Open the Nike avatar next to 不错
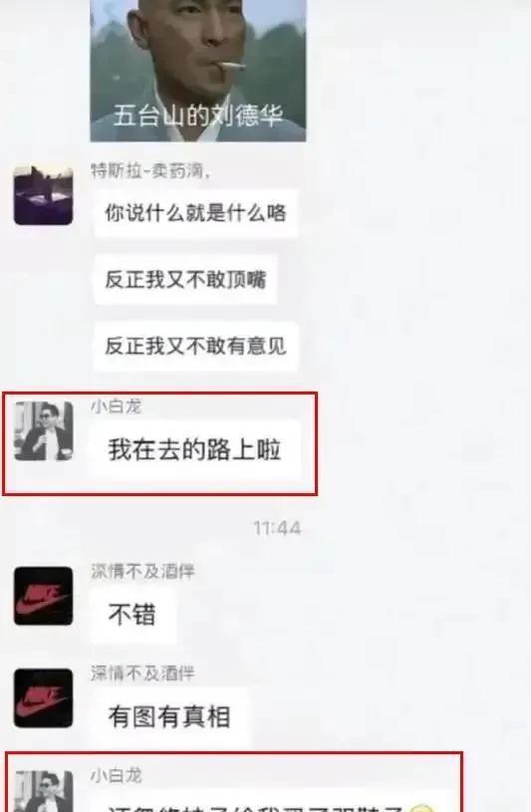This screenshot has height=812, width=531. pyautogui.click(x=43, y=596)
